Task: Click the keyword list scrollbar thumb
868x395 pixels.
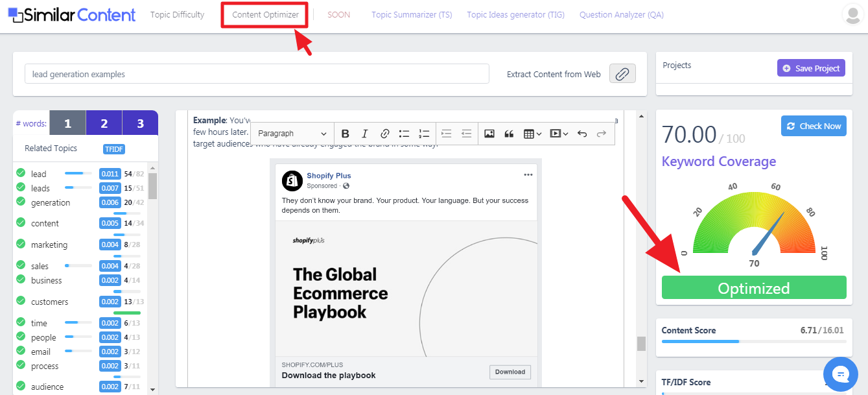Action: coord(153,186)
